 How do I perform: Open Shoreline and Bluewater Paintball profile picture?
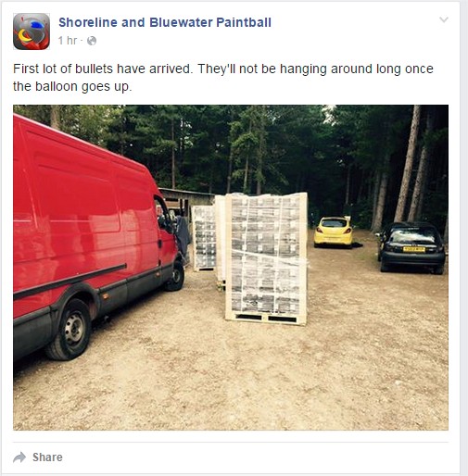tap(32, 31)
